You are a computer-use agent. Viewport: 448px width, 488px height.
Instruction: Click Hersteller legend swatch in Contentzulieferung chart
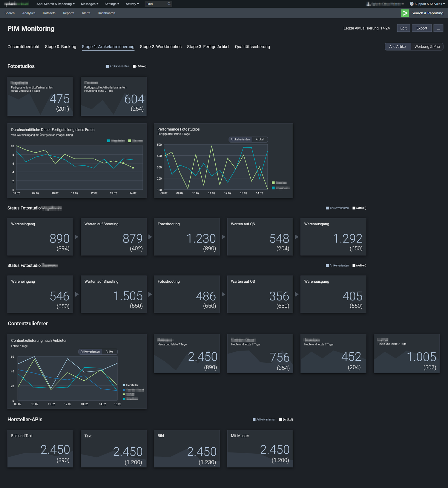click(x=124, y=385)
